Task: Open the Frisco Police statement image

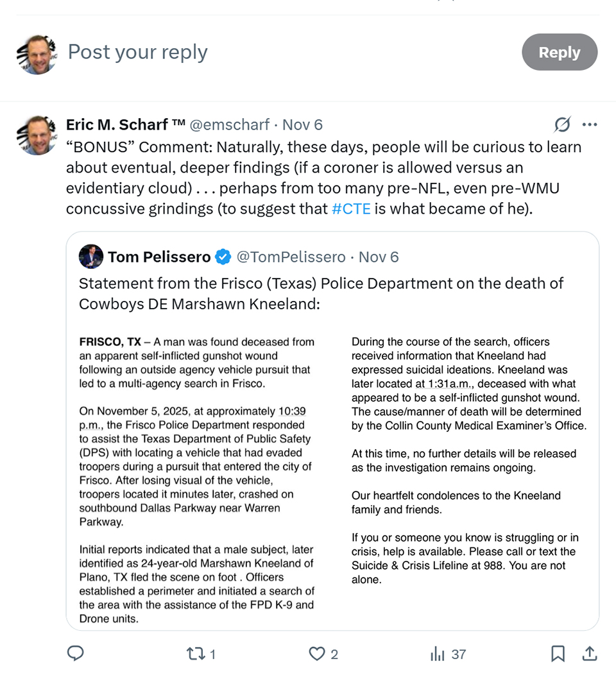Action: tap(332, 478)
